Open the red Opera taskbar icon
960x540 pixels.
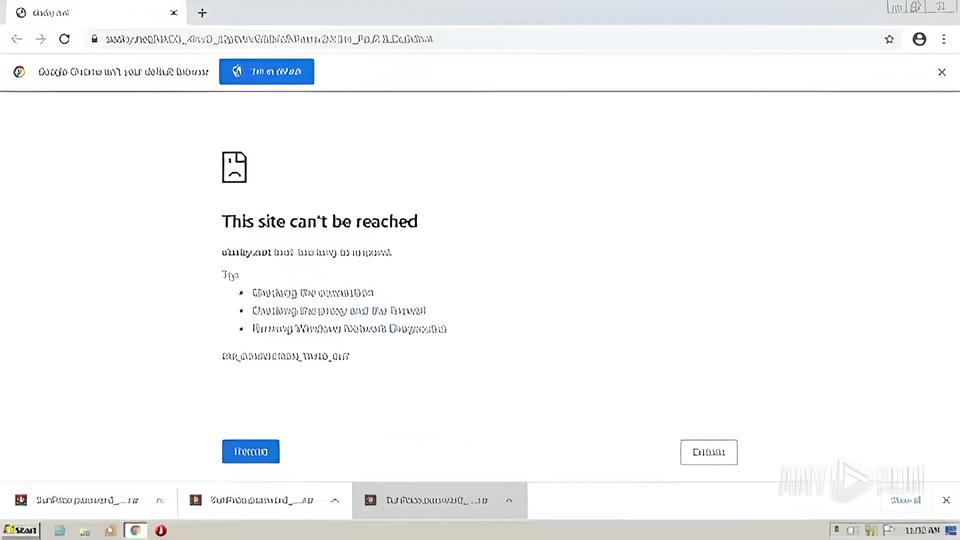coord(160,531)
